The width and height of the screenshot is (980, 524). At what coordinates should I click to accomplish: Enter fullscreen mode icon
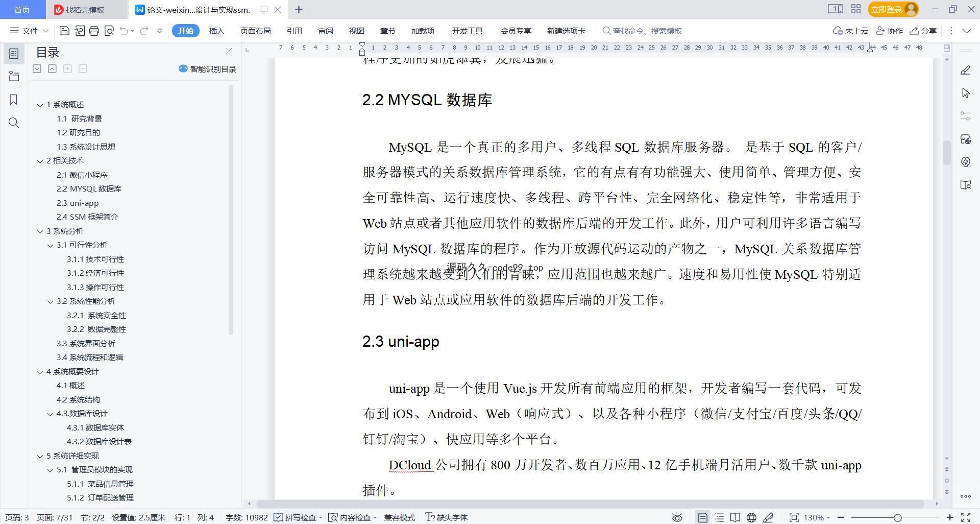[x=966, y=517]
